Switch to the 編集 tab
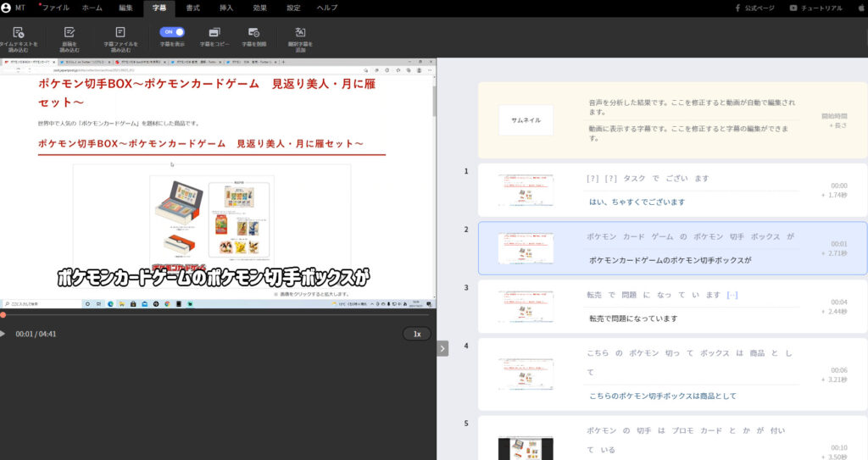868x460 pixels. (125, 8)
